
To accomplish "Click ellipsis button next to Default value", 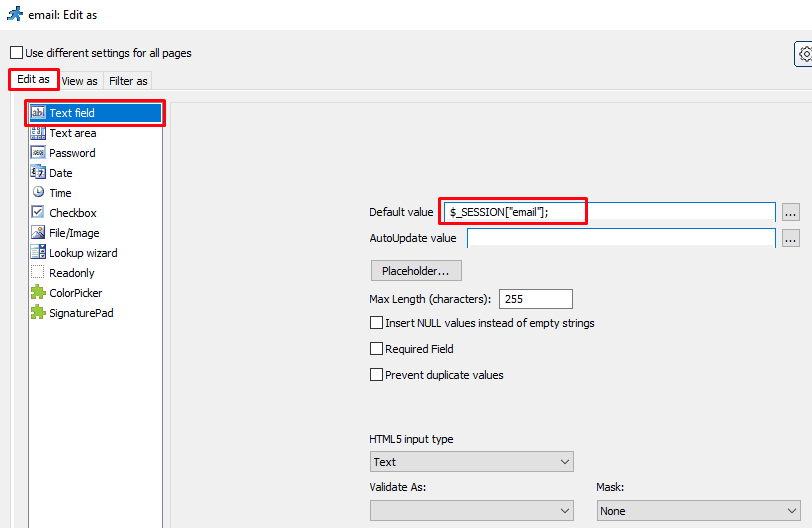I will 790,212.
